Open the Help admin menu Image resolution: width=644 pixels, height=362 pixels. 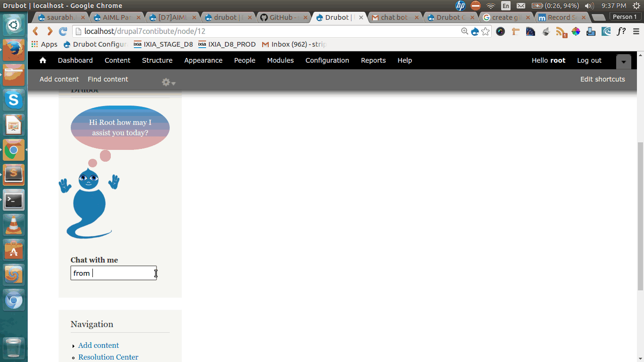click(x=405, y=60)
